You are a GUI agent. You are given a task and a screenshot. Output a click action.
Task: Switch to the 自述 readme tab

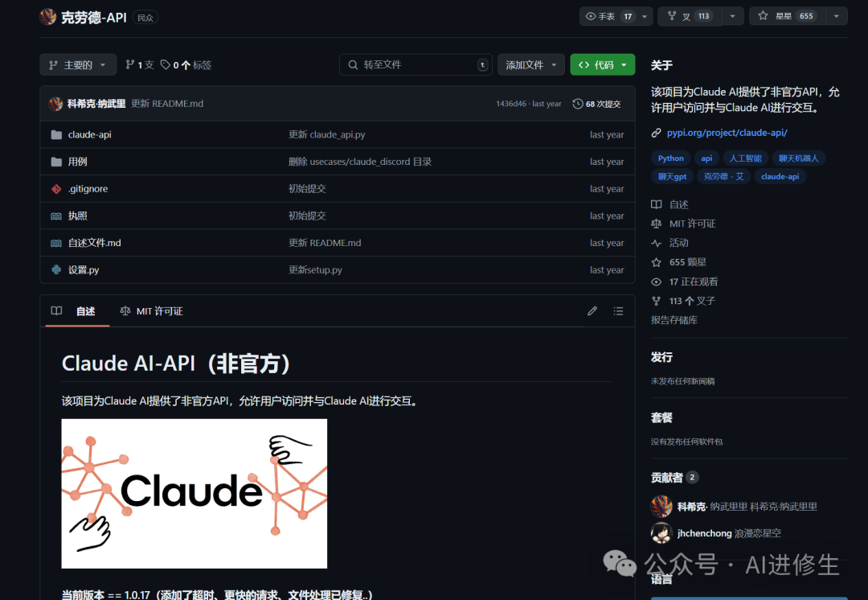click(x=77, y=311)
